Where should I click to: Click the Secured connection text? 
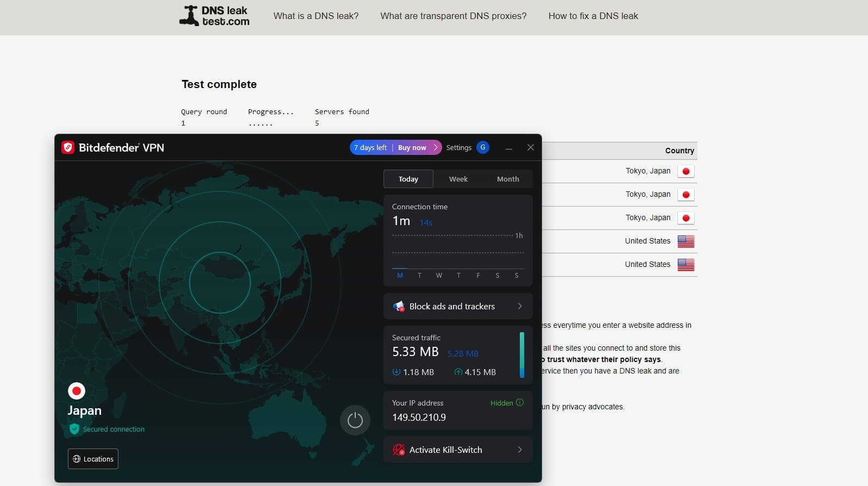pos(114,429)
